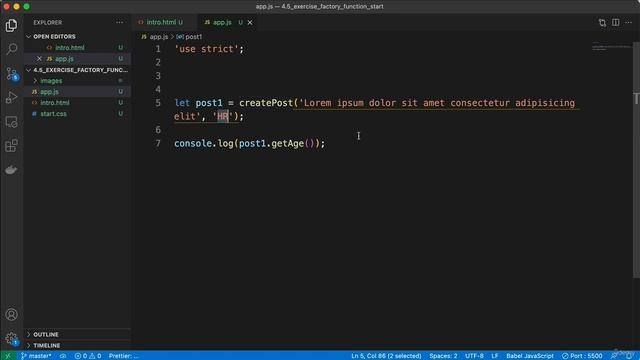Click the Explorer more actions ellipsis
The width and height of the screenshot is (640, 360).
(x=119, y=22)
